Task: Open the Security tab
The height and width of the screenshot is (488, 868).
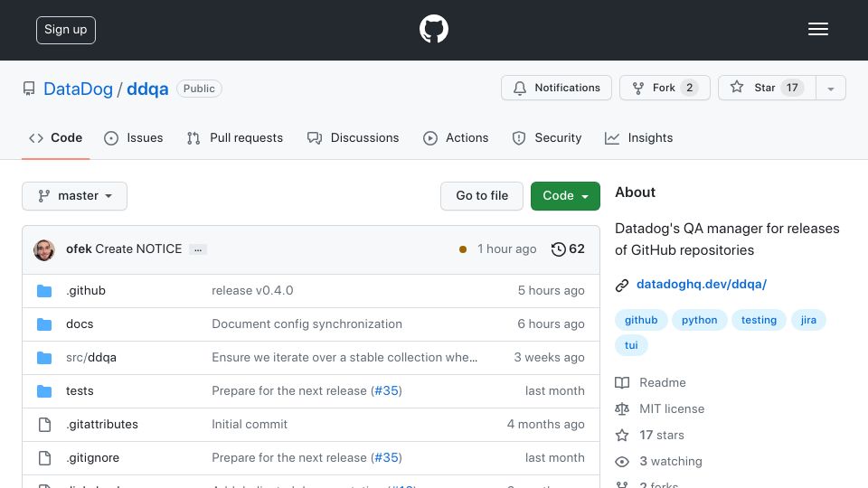Action: (x=547, y=137)
